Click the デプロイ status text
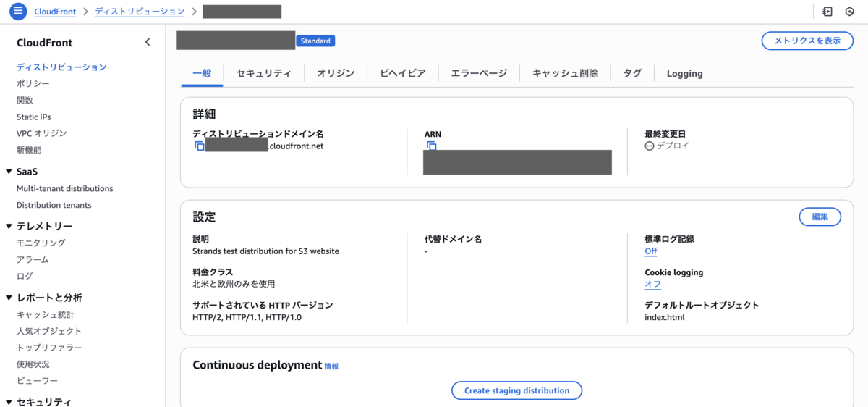This screenshot has height=407, width=868. click(673, 146)
